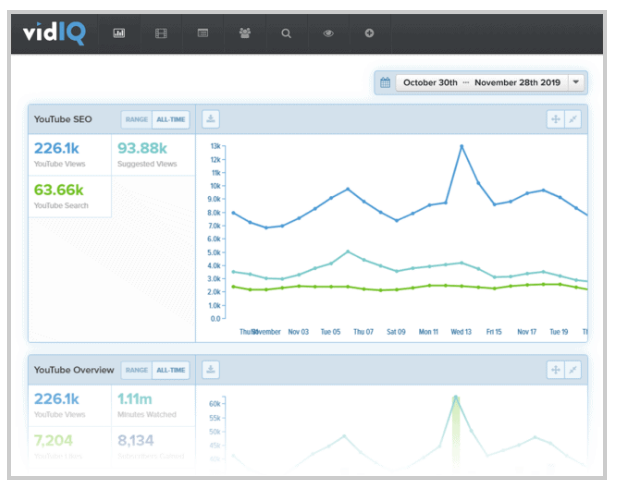
Task: Click move icon on YouTube Overview panel
Action: tap(556, 370)
